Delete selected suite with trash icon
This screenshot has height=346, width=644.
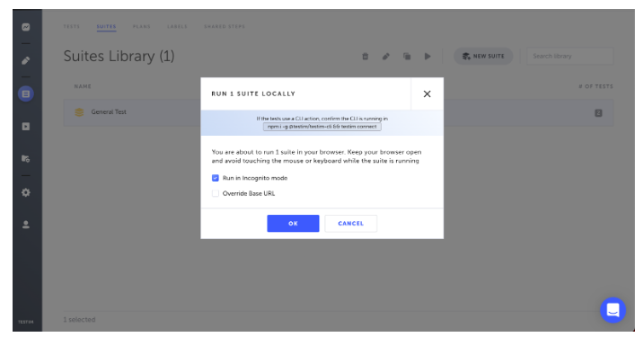[x=366, y=57]
